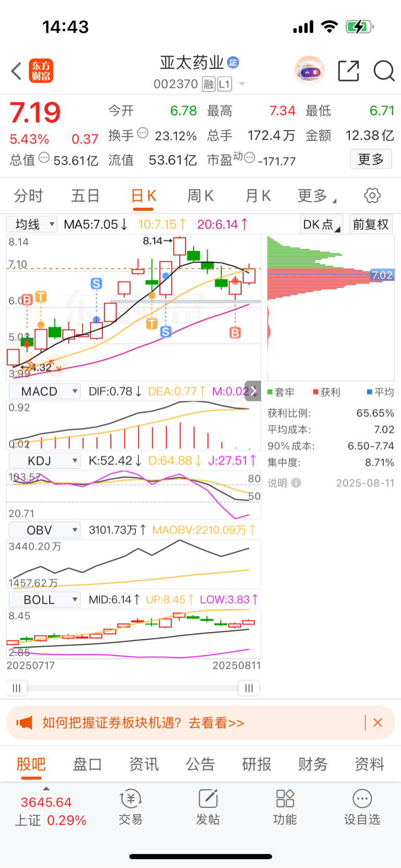Open the DK点 selector
The height and width of the screenshot is (868, 401).
pyautogui.click(x=322, y=224)
